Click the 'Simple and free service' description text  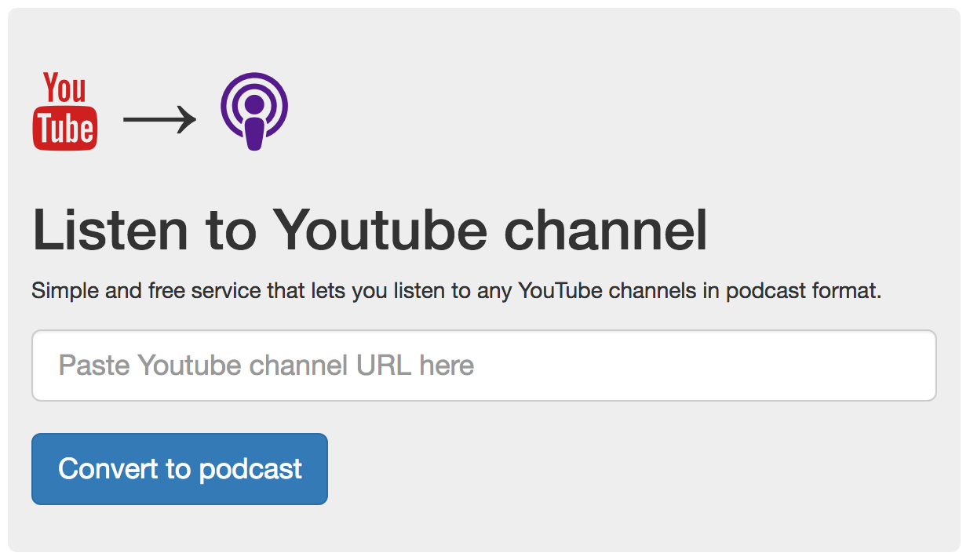point(457,292)
